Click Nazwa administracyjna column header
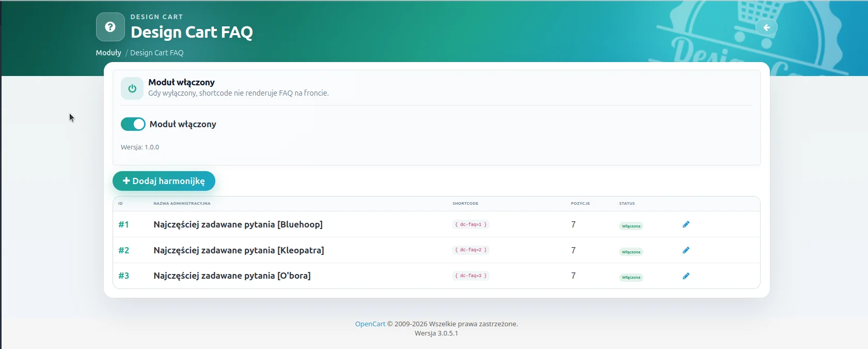The height and width of the screenshot is (349, 868). click(182, 204)
